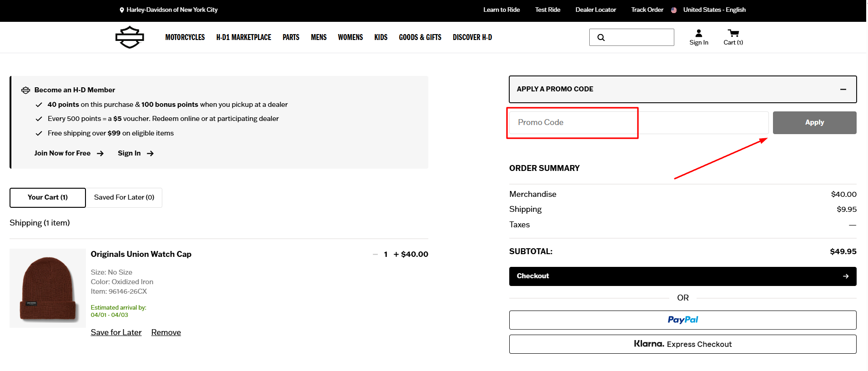Open the Goods & Gifts menu

click(420, 37)
